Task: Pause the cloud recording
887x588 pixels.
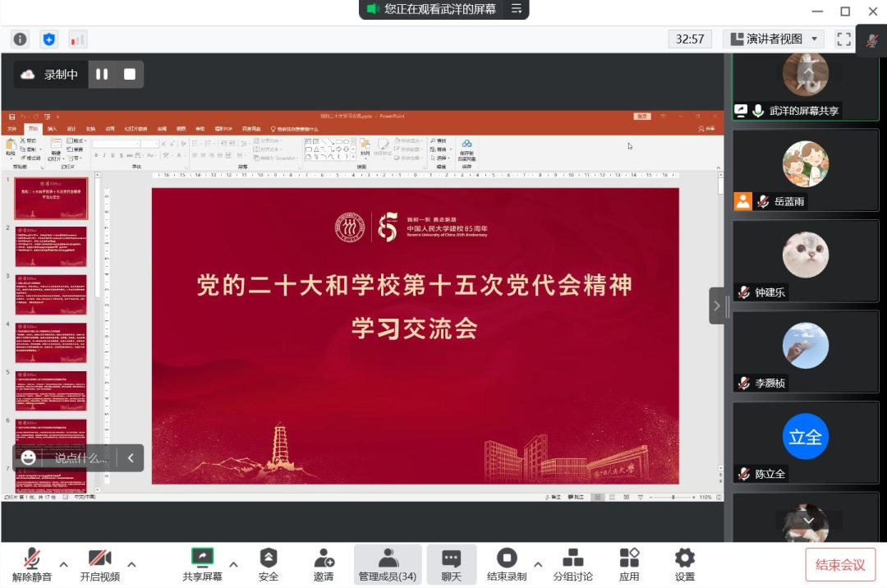Action: pos(102,75)
